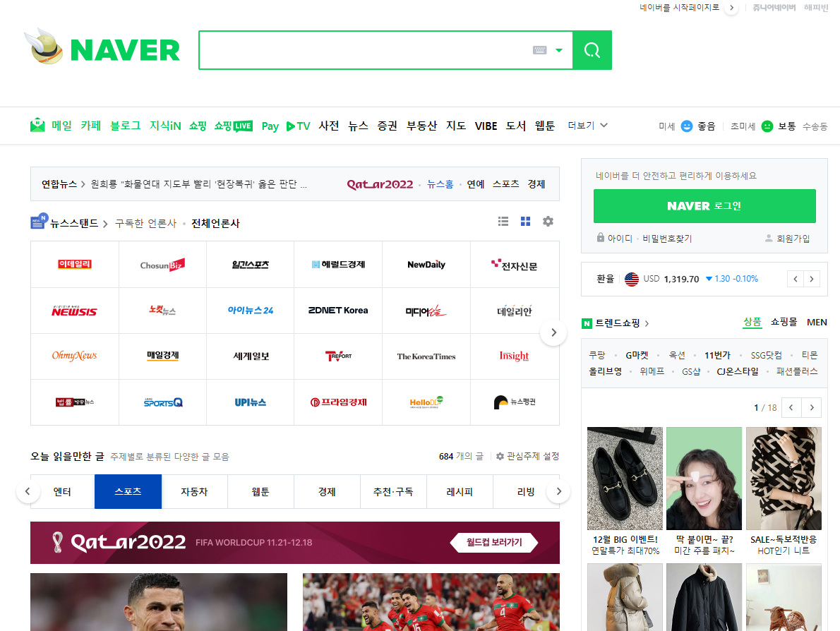Click the NAVER 로그인 button
The image size is (840, 631).
click(704, 205)
